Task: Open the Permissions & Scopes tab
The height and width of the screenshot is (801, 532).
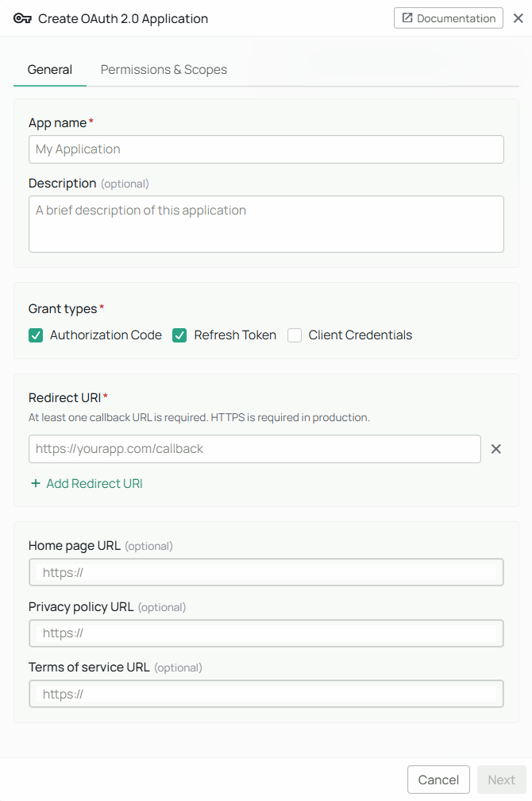Action: [x=164, y=69]
